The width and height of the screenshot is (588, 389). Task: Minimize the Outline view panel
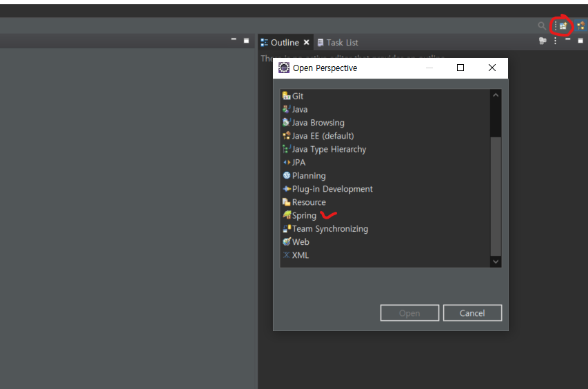click(x=568, y=39)
